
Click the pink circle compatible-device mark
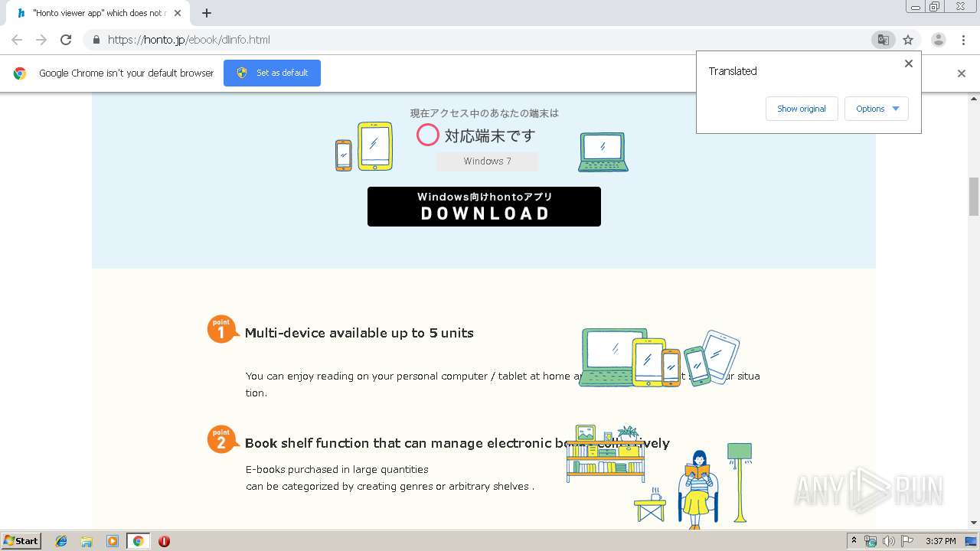(428, 135)
